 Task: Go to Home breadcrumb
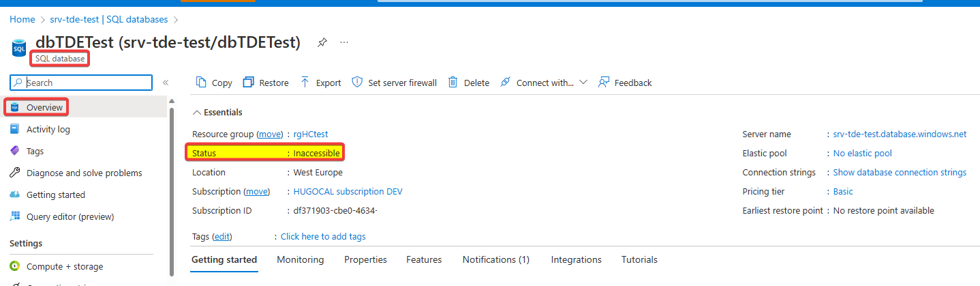[22, 19]
